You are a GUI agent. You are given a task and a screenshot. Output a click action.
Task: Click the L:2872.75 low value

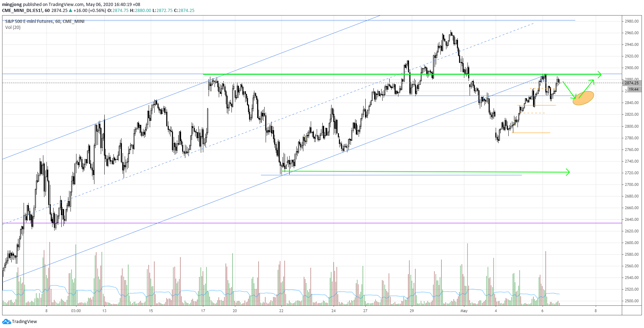point(162,11)
